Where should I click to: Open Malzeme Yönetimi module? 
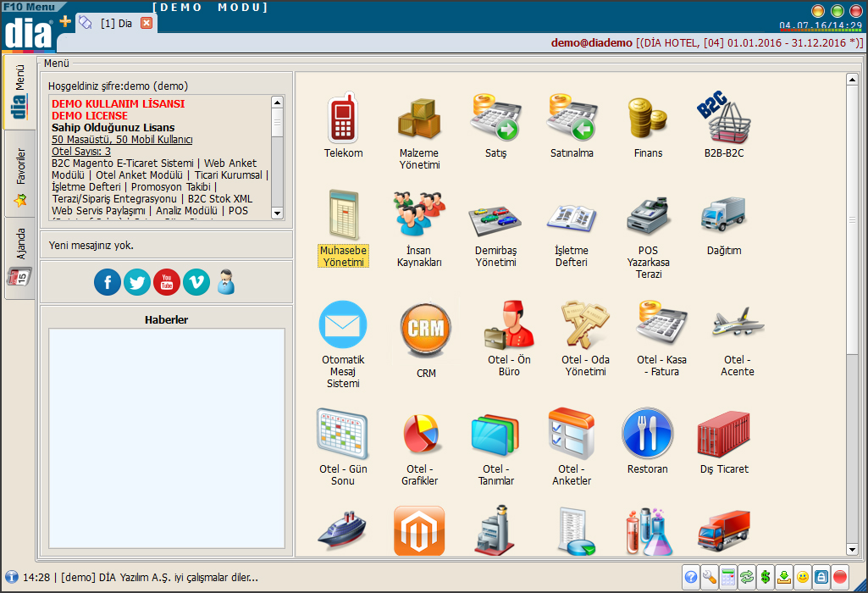pyautogui.click(x=419, y=132)
